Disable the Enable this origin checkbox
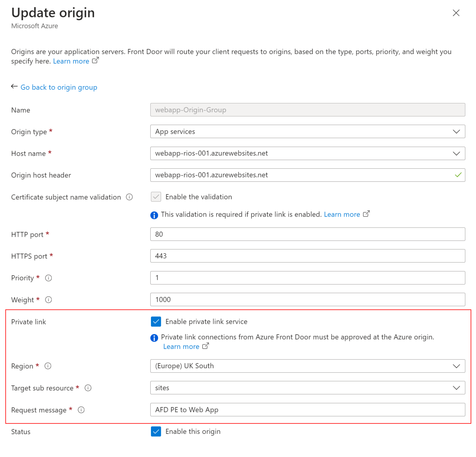This screenshot has width=476, height=457. (156, 431)
